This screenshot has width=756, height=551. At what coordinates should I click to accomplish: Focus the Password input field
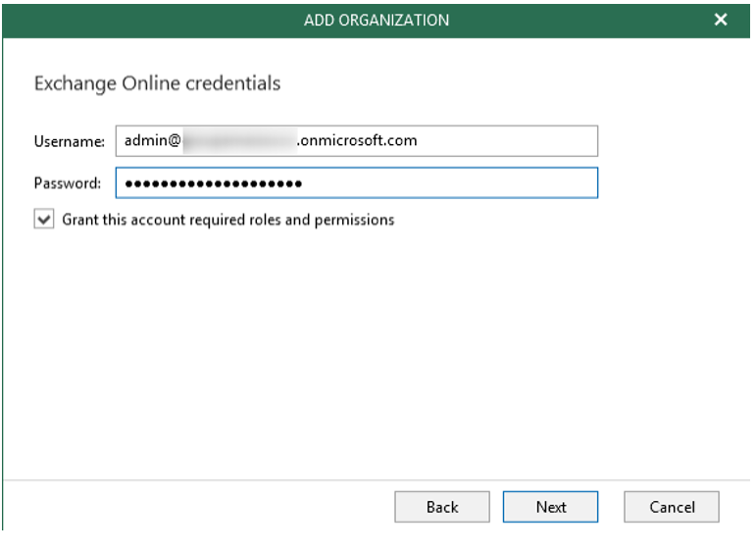(x=356, y=183)
